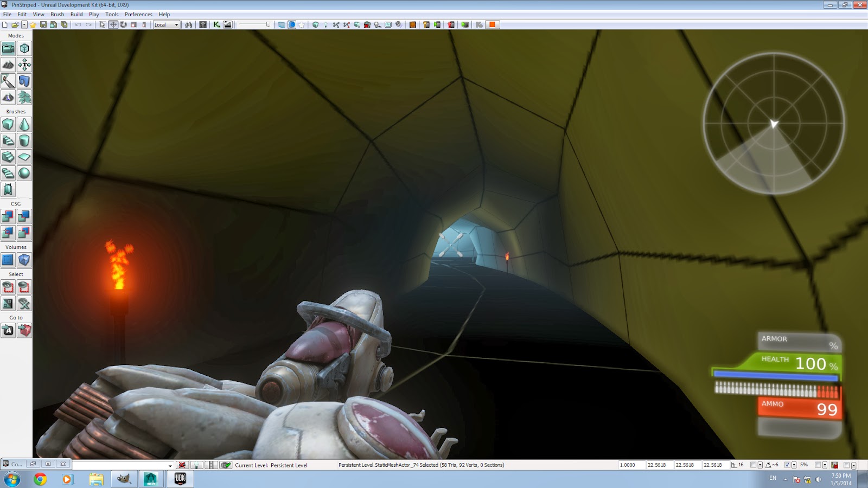The width and height of the screenshot is (868, 488).
Task: Open Matinee clapperboard toolbar icon
Action: [228, 24]
